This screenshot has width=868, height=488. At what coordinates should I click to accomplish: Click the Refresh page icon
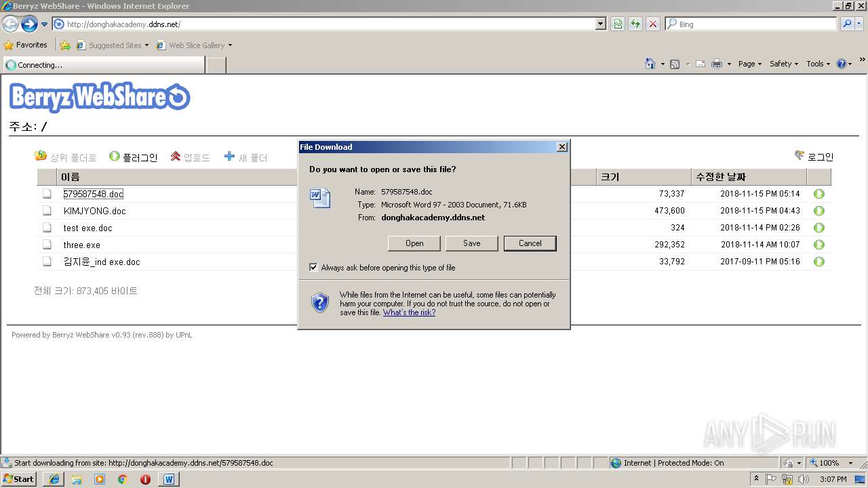(635, 24)
